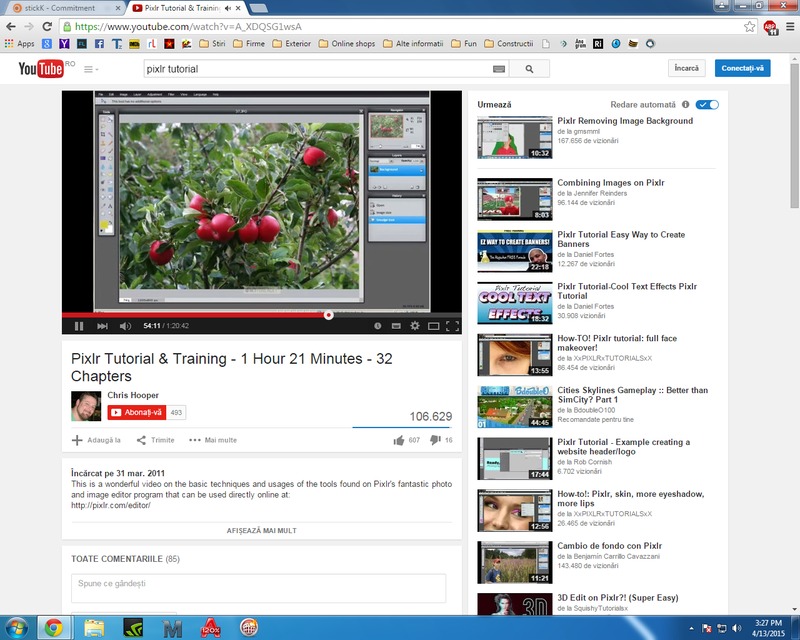Toggle Redare automată autoplay switch
The height and width of the screenshot is (640, 800).
click(708, 105)
